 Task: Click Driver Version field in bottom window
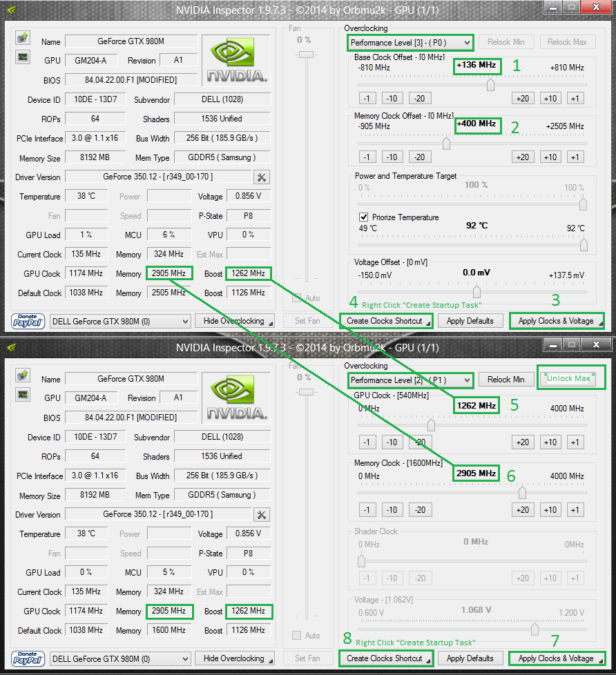[x=158, y=514]
